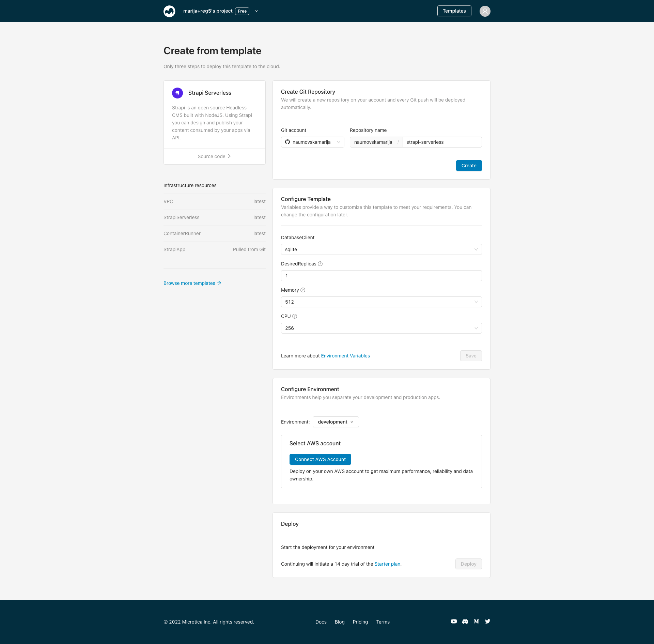Open the Discord icon in footer
654x644 pixels.
(465, 622)
